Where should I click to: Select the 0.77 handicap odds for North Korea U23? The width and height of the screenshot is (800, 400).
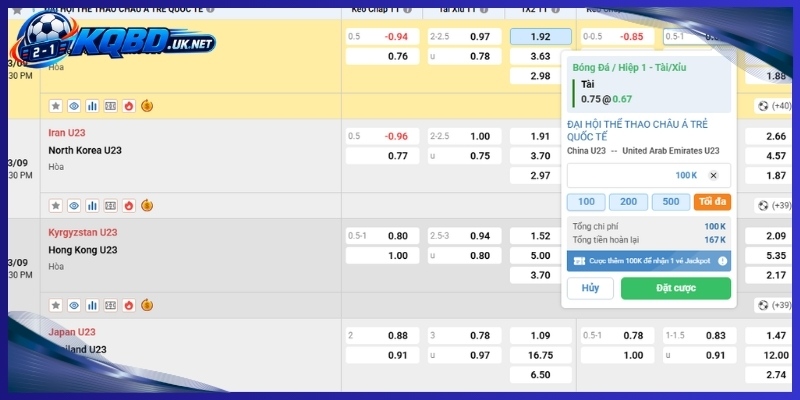[383, 156]
